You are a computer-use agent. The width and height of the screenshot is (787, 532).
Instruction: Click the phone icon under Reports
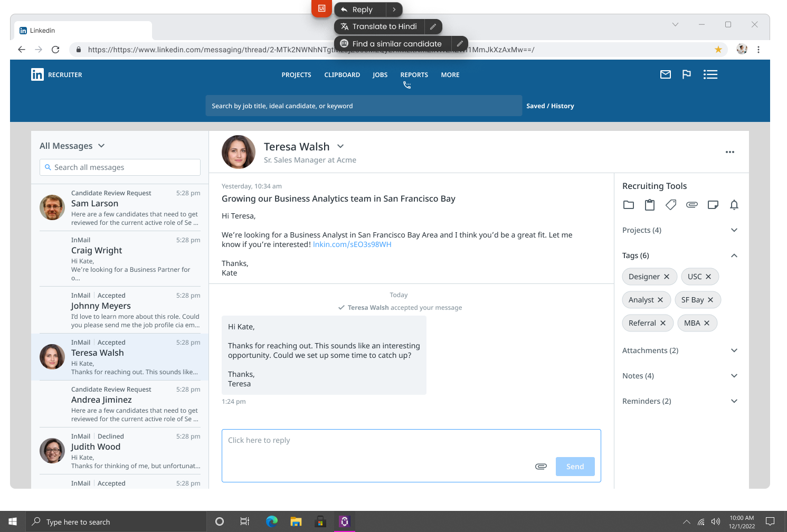click(407, 85)
